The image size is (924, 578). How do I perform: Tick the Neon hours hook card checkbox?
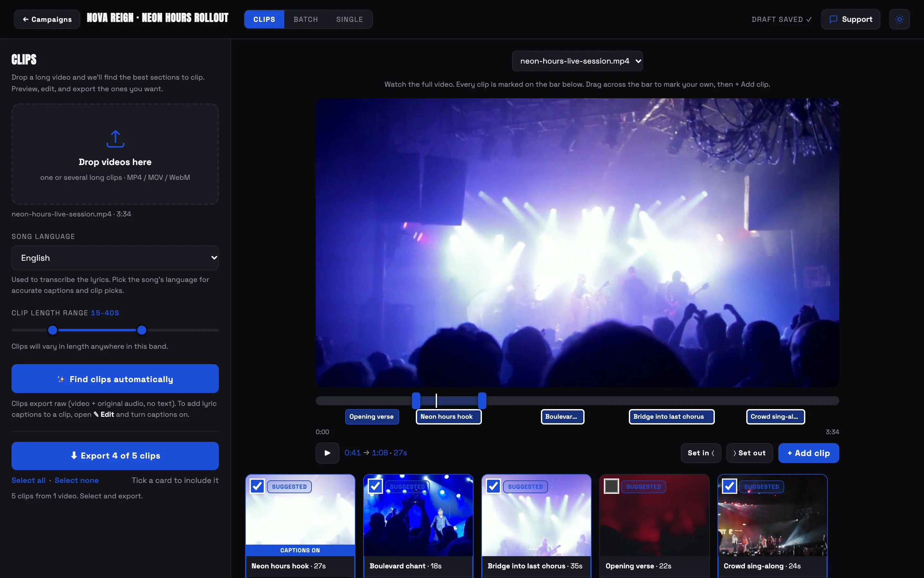coord(257,486)
